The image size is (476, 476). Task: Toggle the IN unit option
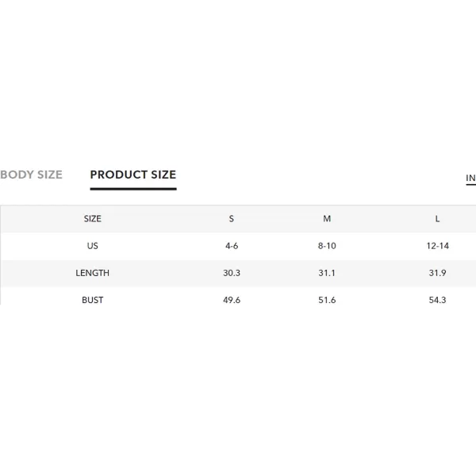coord(470,178)
